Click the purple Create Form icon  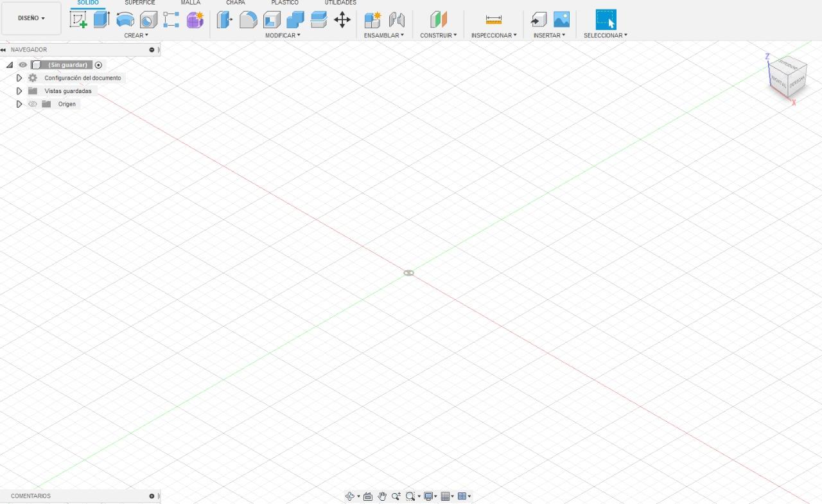[195, 20]
